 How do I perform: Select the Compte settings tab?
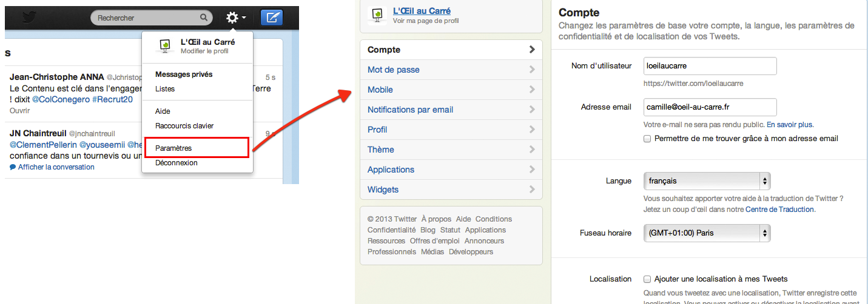(451, 50)
